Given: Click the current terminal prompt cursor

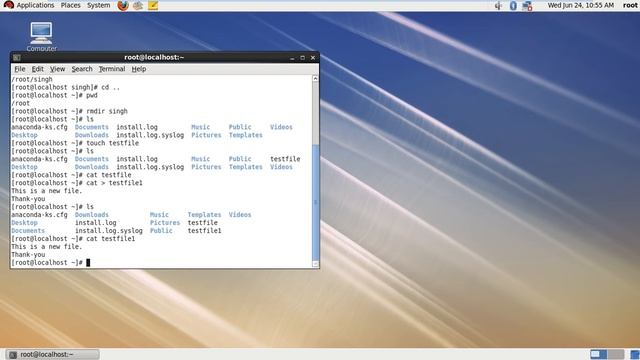Looking at the screenshot, I should point(88,262).
